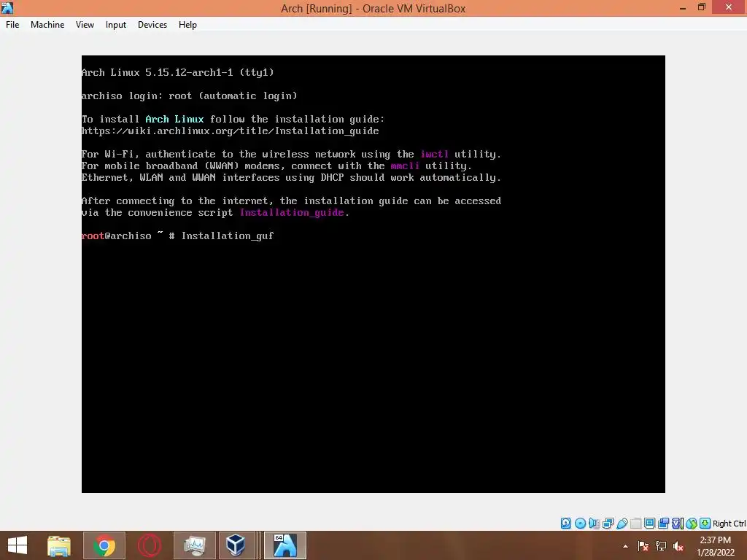
Task: Restore down the Arch VirtualBox window
Action: coord(701,7)
